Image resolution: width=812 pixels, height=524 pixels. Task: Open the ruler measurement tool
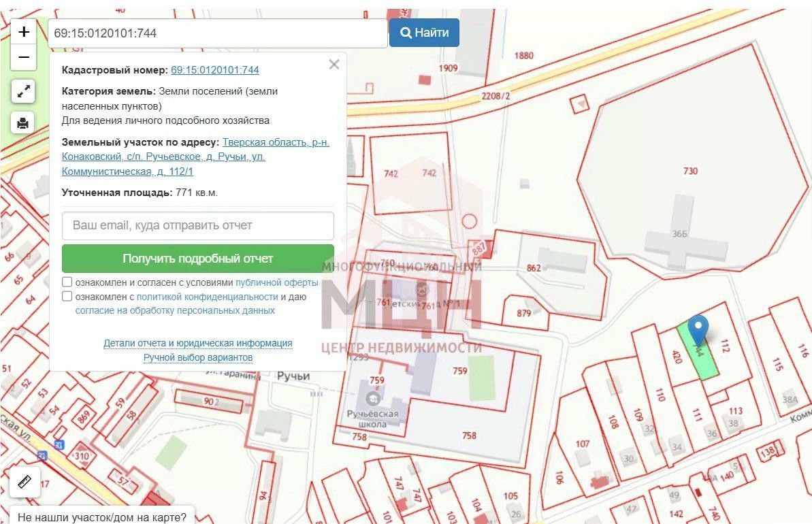point(25,482)
